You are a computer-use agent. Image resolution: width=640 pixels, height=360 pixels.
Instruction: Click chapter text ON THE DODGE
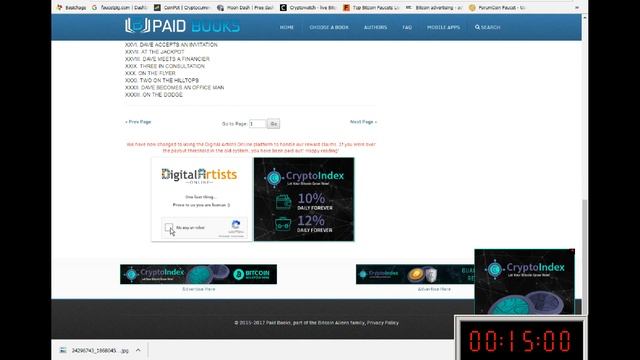pyautogui.click(x=162, y=95)
